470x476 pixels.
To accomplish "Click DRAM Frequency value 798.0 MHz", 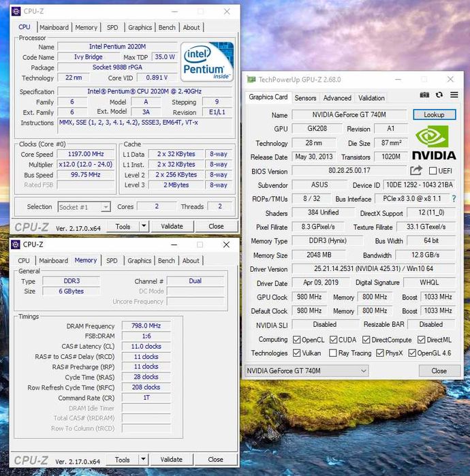I will 146,326.
